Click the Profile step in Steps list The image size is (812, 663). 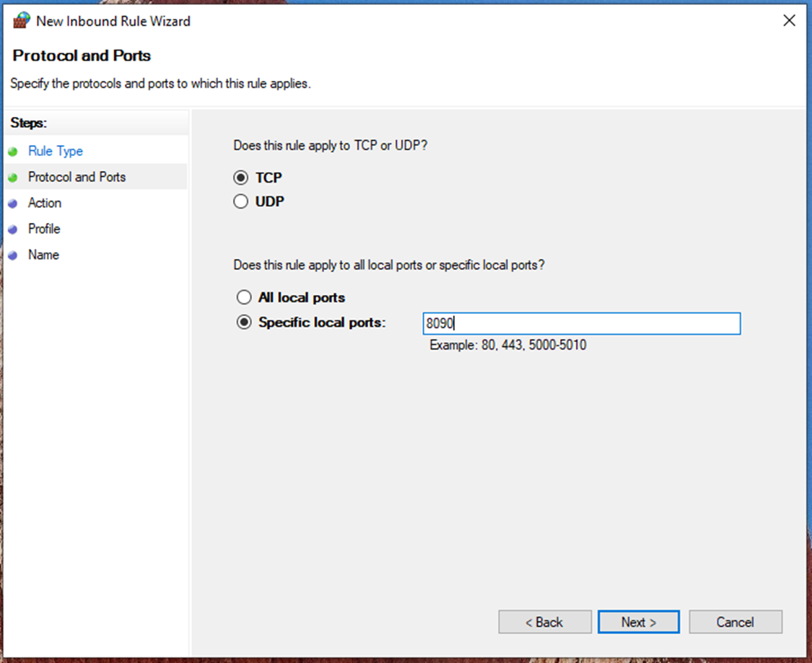pyautogui.click(x=44, y=229)
